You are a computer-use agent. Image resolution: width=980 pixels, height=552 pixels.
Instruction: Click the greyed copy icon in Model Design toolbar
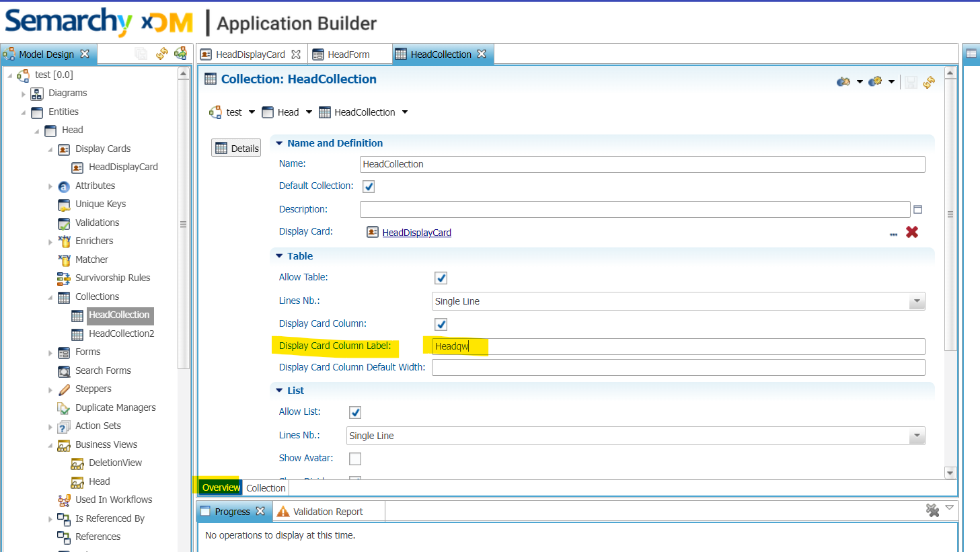tap(141, 54)
